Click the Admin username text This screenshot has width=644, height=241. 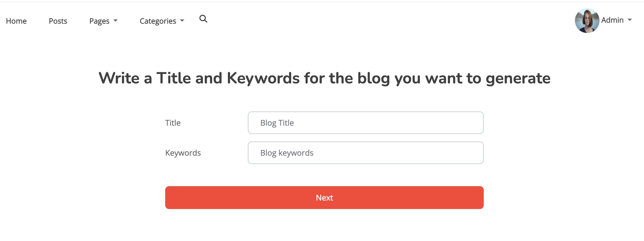coord(612,20)
